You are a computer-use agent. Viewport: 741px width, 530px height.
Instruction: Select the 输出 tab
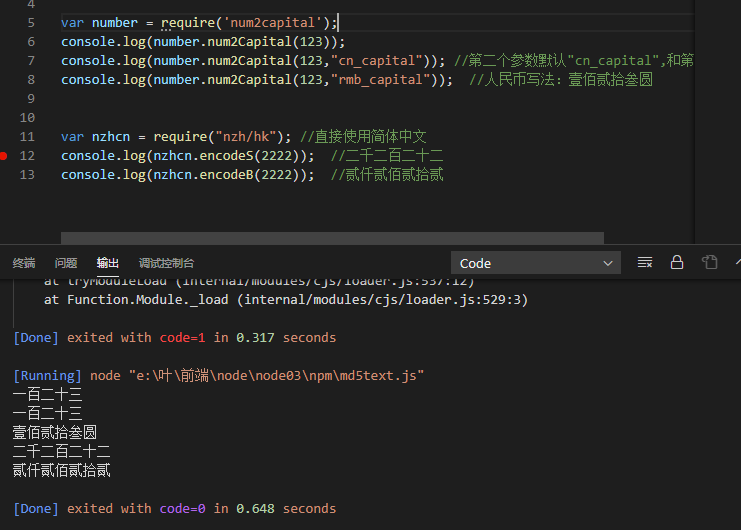tap(107, 263)
